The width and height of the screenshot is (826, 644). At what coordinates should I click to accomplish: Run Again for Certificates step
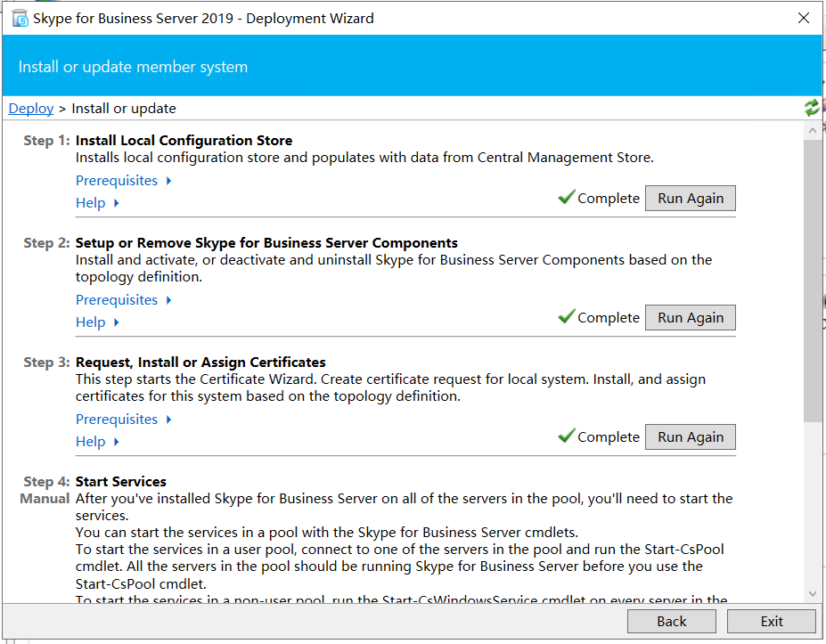(690, 437)
